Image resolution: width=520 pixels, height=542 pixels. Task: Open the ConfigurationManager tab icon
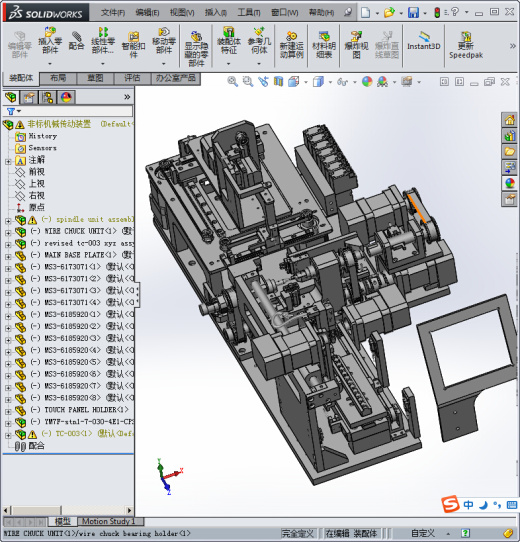(47, 97)
